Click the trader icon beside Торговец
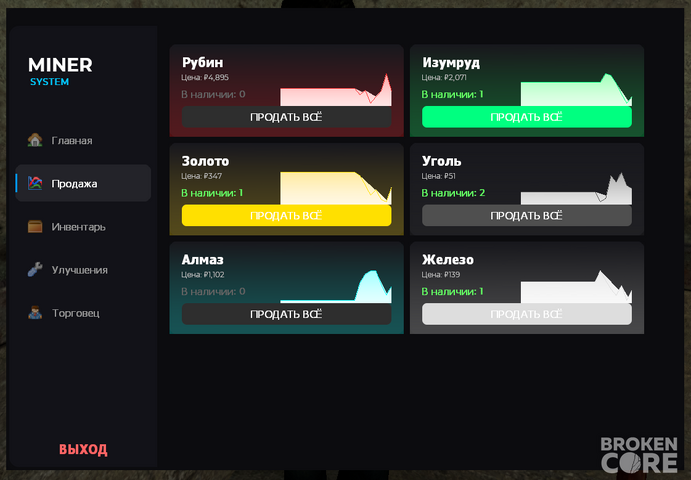The image size is (691, 480). (x=35, y=313)
